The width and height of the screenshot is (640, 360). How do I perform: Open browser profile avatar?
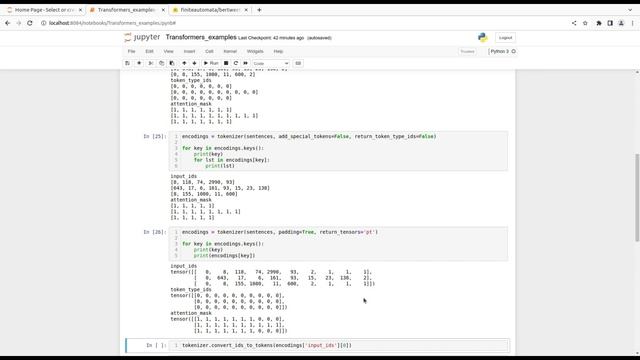tap(621, 23)
